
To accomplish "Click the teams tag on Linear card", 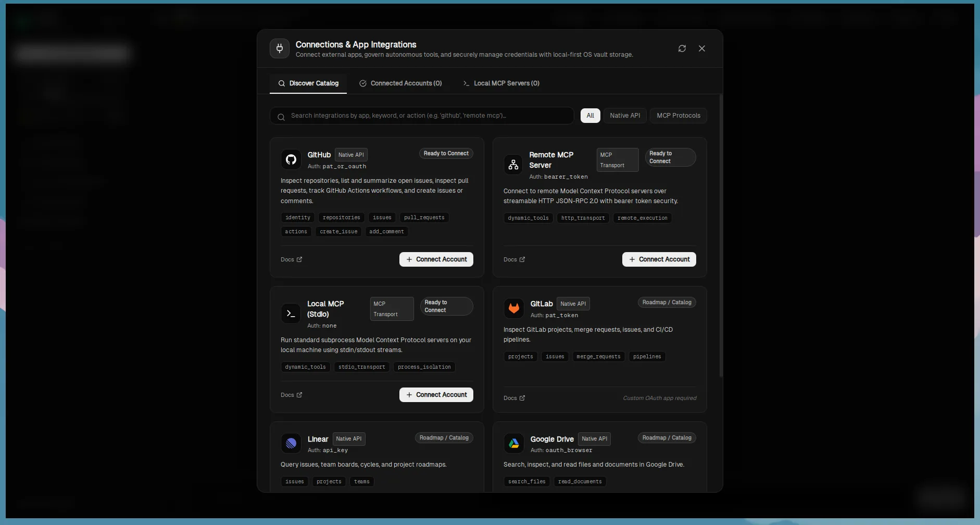I will 362,482.
